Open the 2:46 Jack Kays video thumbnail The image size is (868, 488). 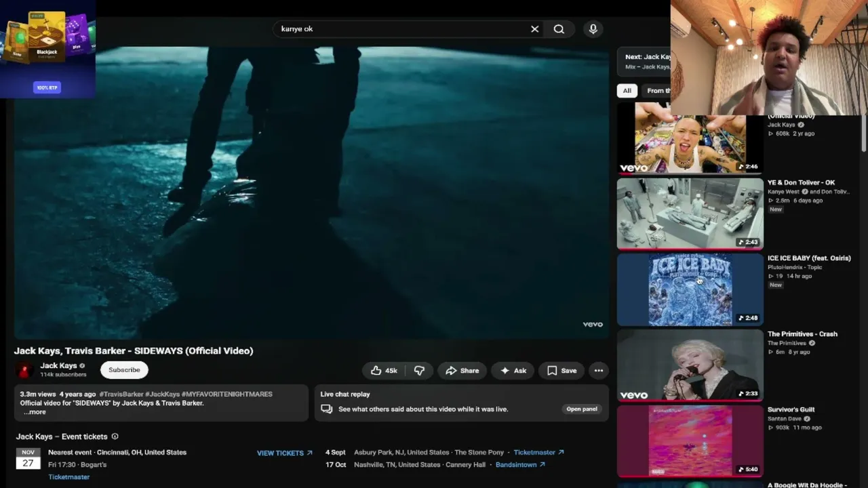coord(690,138)
